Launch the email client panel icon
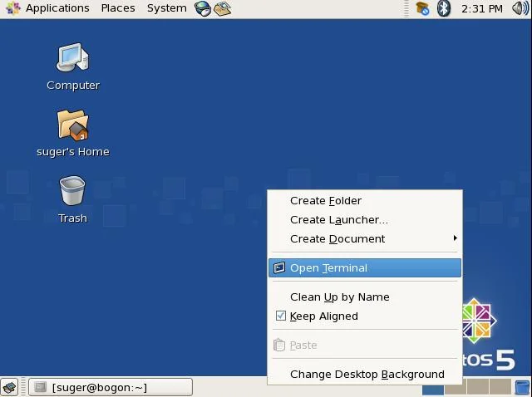This screenshot has height=397, width=532. pos(223,8)
